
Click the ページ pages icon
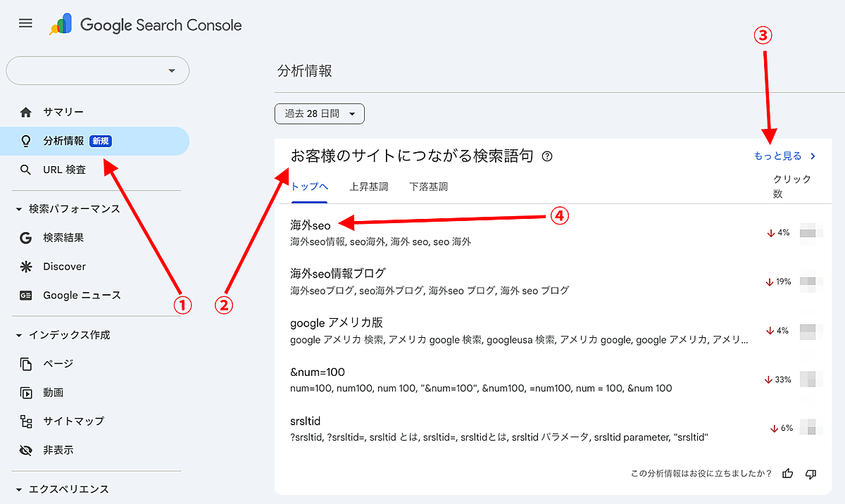click(26, 364)
